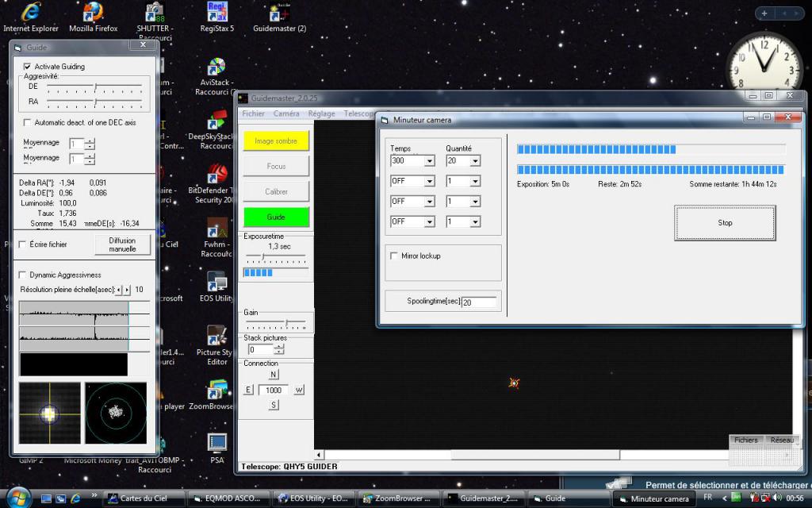Click the N direction button under Connection
This screenshot has height=508, width=812.
click(x=274, y=375)
